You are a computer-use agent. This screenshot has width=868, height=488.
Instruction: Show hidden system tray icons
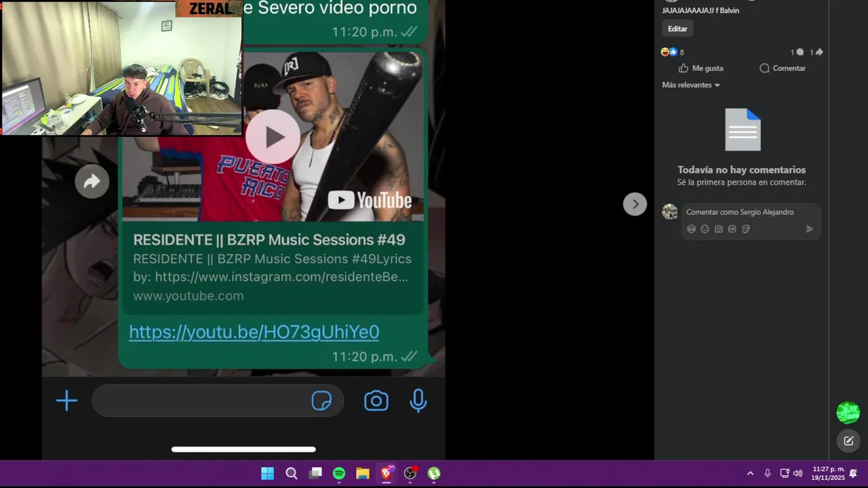coord(750,474)
